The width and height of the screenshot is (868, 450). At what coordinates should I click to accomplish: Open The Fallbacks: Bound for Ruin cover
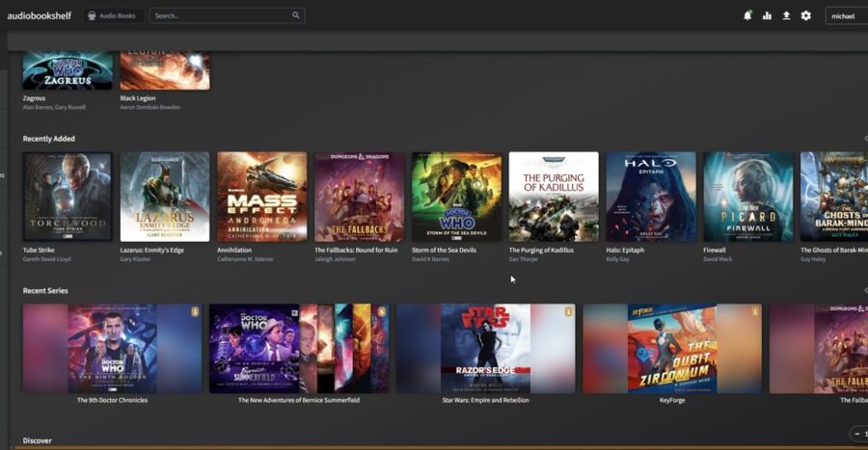(x=360, y=197)
